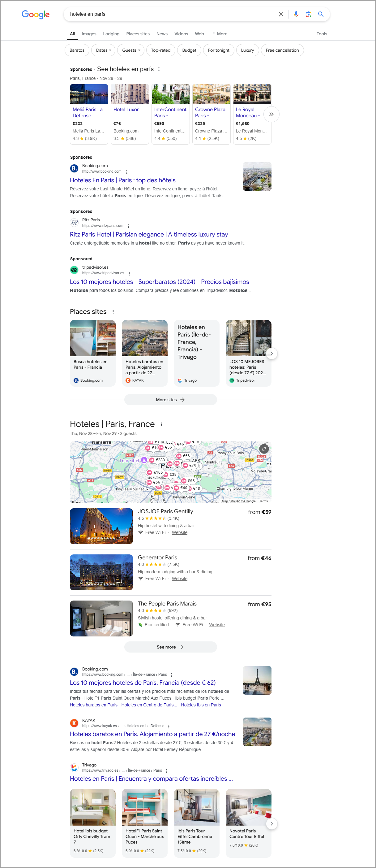Open options for sponsored hotels header
This screenshot has height=868, width=376.
(x=159, y=69)
